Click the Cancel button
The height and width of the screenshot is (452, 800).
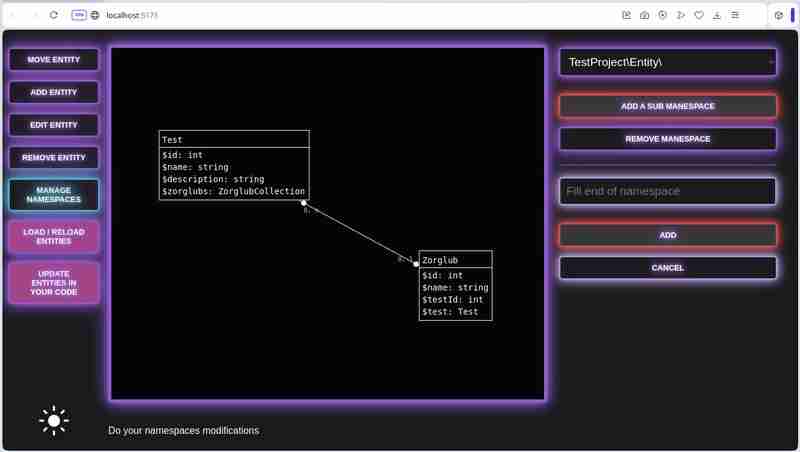668,268
